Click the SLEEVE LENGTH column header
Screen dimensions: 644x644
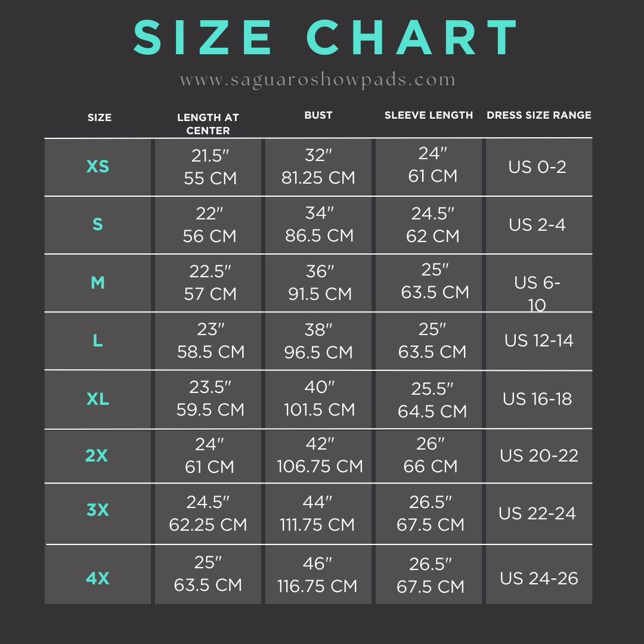[428, 115]
